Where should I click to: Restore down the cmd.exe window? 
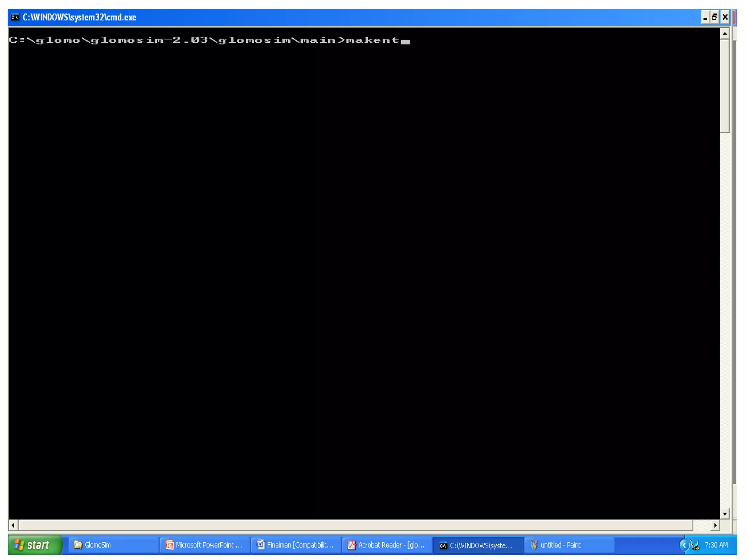715,17
